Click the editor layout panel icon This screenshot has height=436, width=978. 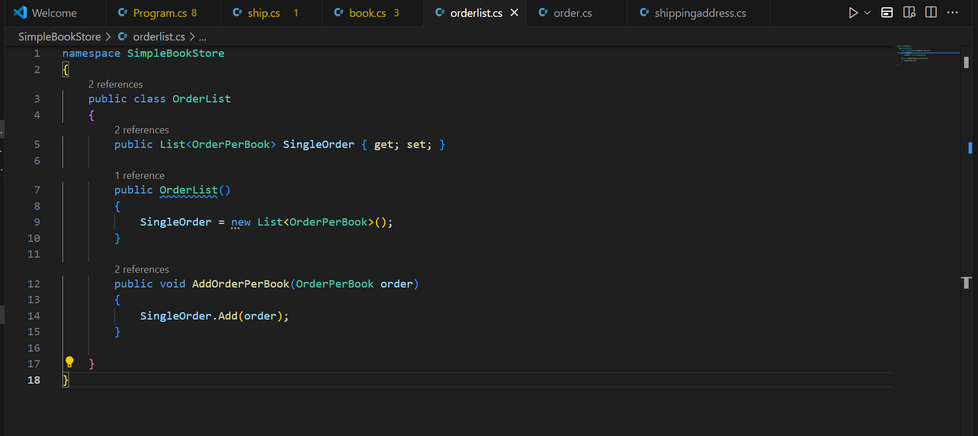pos(887,13)
